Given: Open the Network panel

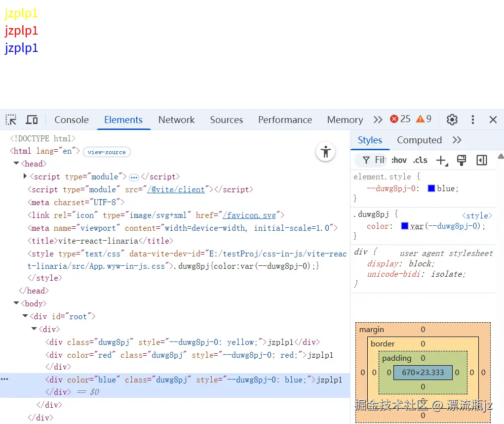Looking at the screenshot, I should pos(176,120).
